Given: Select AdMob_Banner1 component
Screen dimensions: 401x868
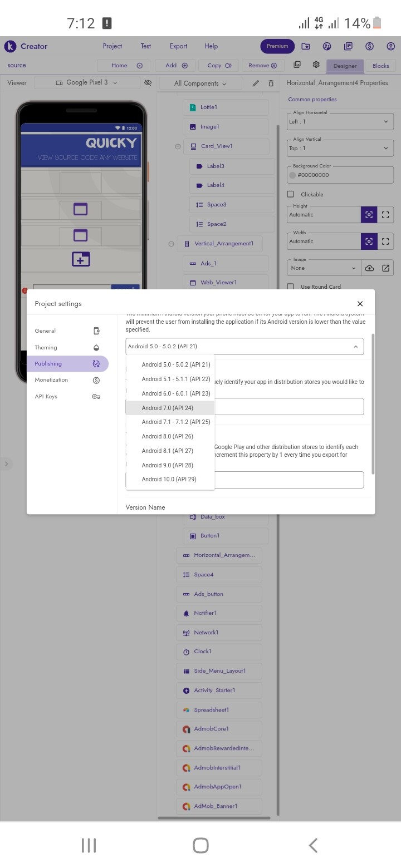Looking at the screenshot, I should [x=219, y=806].
